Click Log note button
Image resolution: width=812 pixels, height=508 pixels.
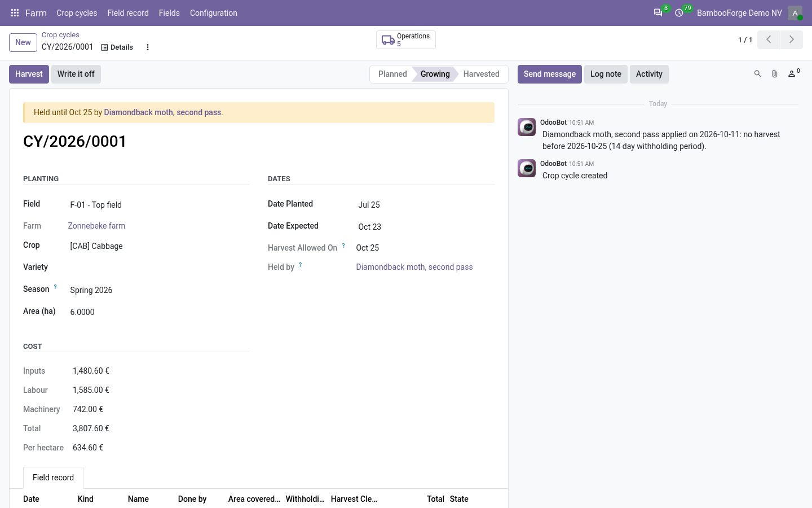[x=606, y=74]
